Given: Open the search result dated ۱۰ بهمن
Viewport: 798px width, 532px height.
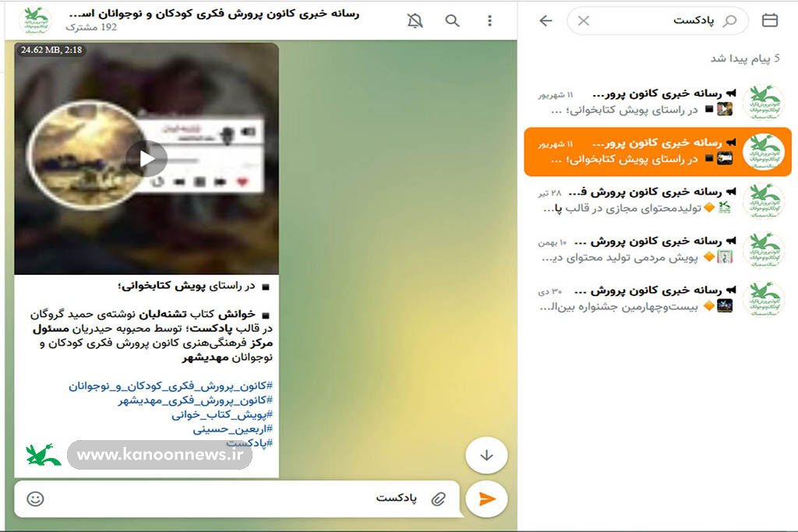Looking at the screenshot, I should tap(659, 249).
